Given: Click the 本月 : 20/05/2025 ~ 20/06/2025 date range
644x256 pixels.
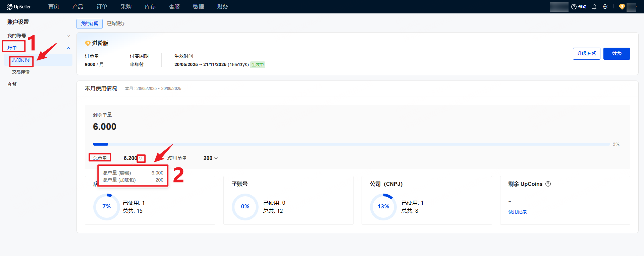Looking at the screenshot, I should click(x=153, y=89).
